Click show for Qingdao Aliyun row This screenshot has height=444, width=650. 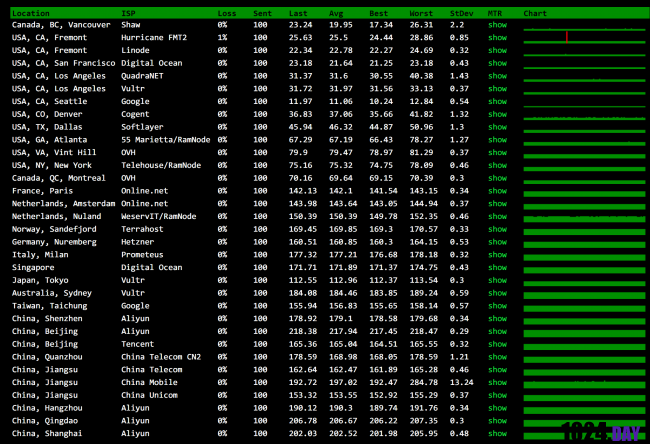497,421
